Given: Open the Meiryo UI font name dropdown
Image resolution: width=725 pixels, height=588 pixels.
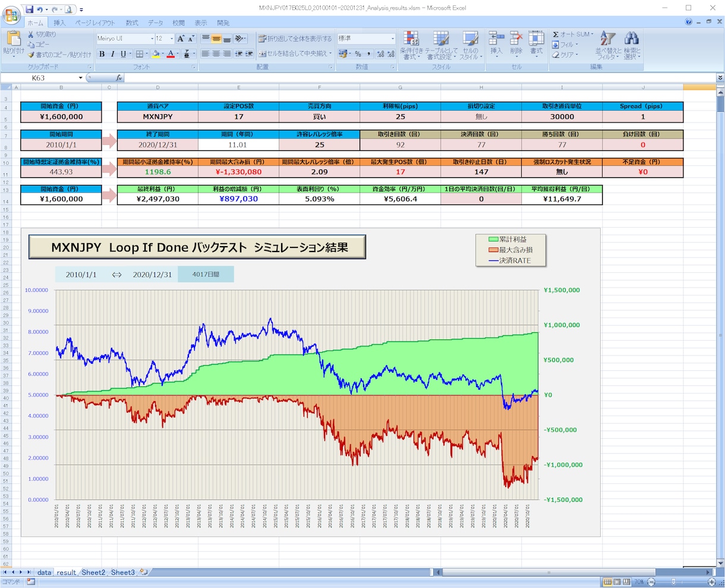Looking at the screenshot, I should click(x=152, y=39).
